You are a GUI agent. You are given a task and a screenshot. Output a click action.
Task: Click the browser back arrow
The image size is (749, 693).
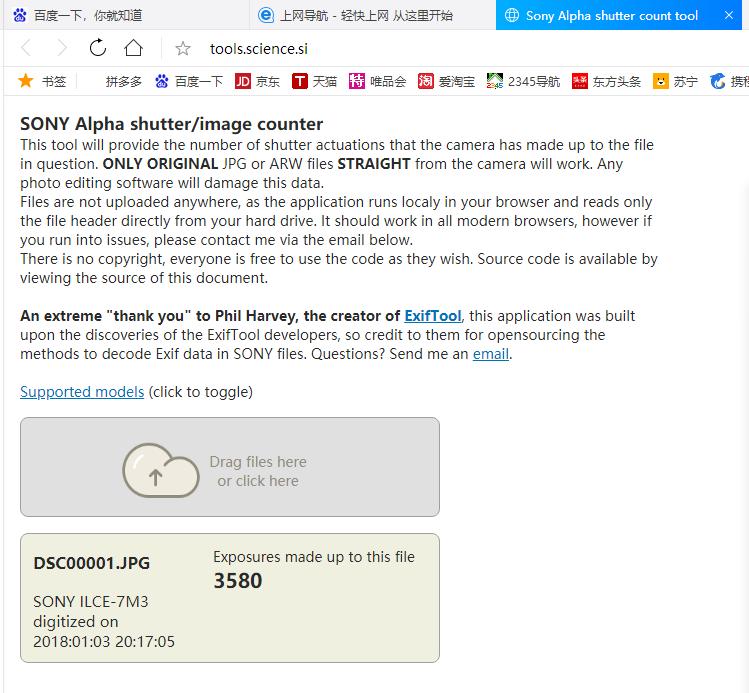coord(27,48)
